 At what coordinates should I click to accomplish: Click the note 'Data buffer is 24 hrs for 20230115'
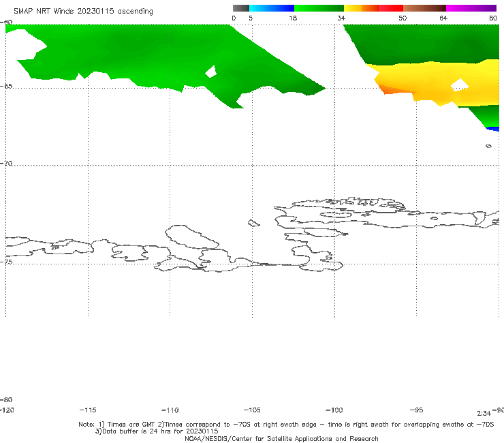(157, 431)
